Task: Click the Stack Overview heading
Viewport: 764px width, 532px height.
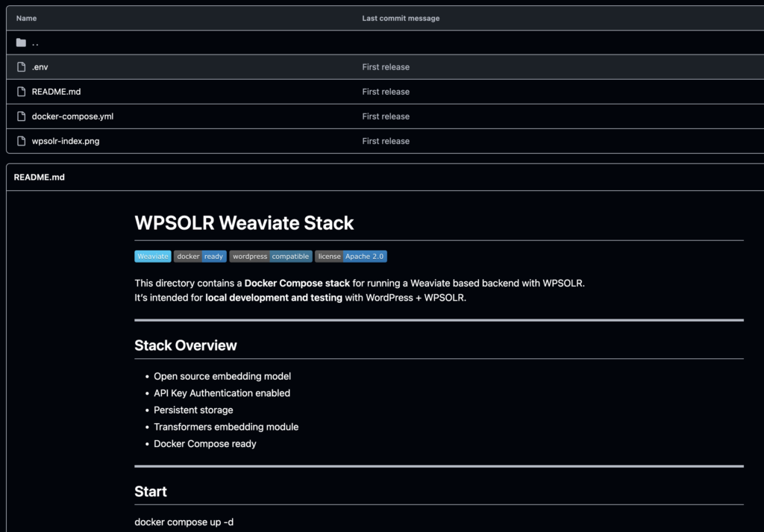Action: (186, 345)
